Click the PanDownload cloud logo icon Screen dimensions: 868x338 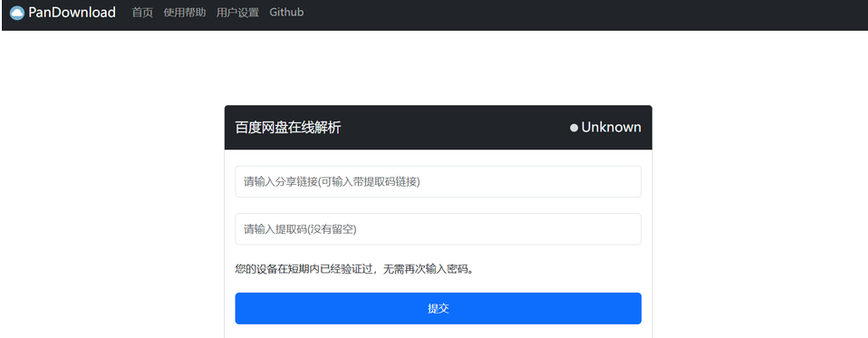click(17, 13)
